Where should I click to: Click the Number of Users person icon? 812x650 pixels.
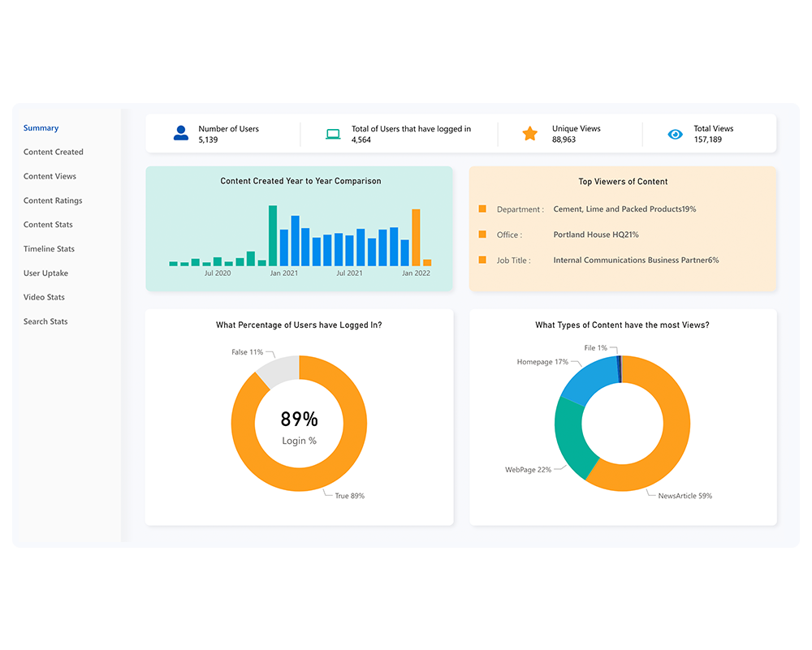tap(180, 133)
